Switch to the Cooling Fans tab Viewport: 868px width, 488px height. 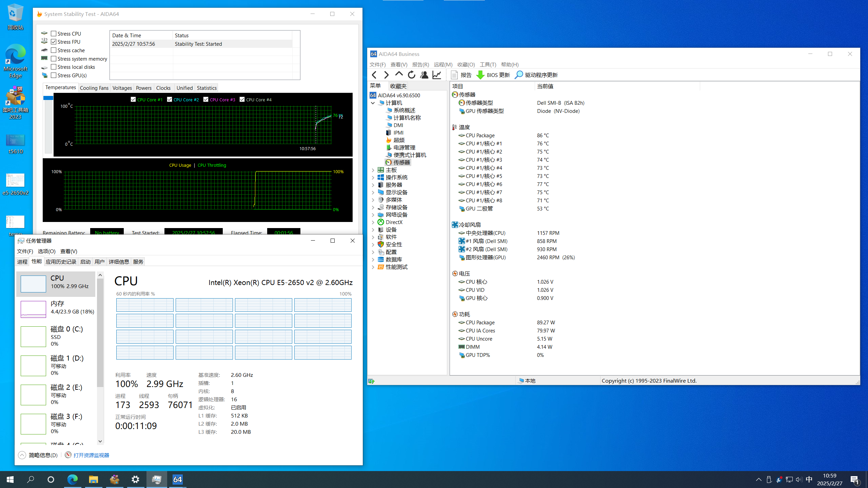pos(94,88)
